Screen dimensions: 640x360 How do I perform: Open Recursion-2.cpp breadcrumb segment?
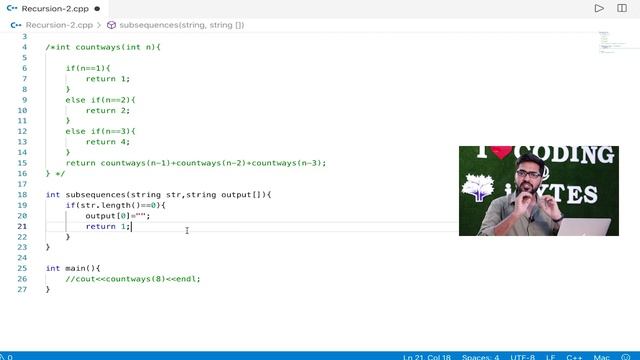59,25
